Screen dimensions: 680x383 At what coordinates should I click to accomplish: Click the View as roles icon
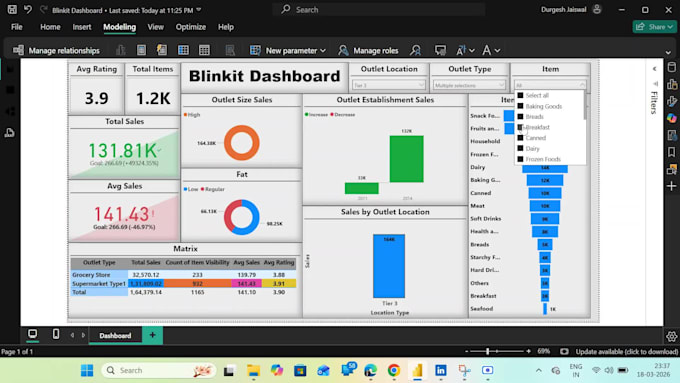pos(415,50)
